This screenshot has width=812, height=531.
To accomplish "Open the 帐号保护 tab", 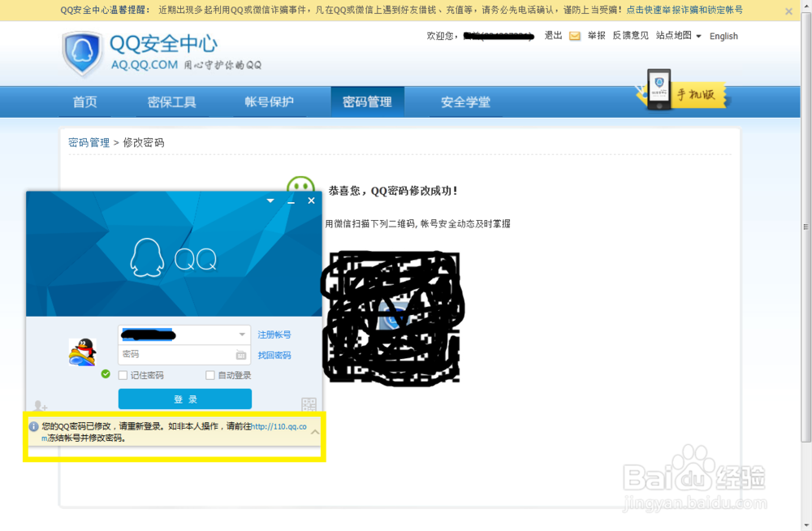I will point(269,102).
